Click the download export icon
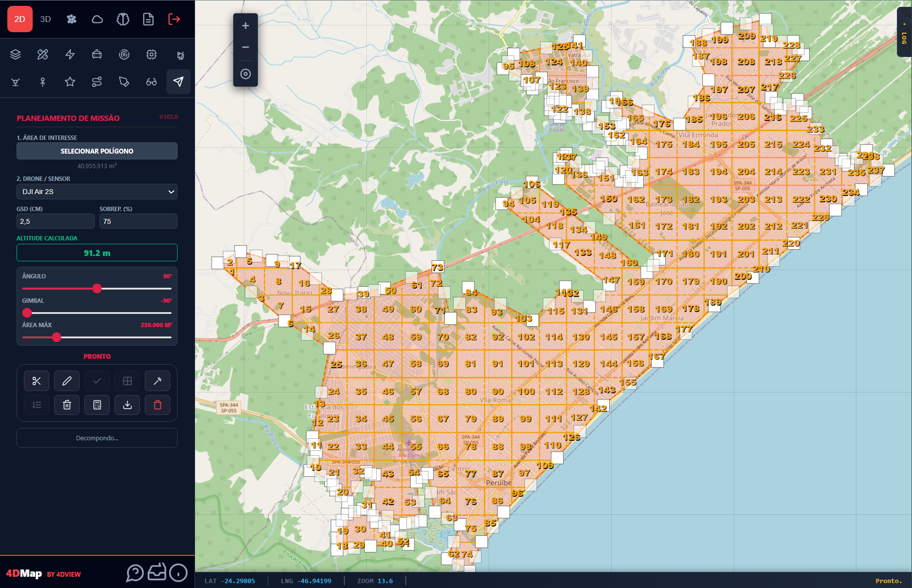 (127, 405)
